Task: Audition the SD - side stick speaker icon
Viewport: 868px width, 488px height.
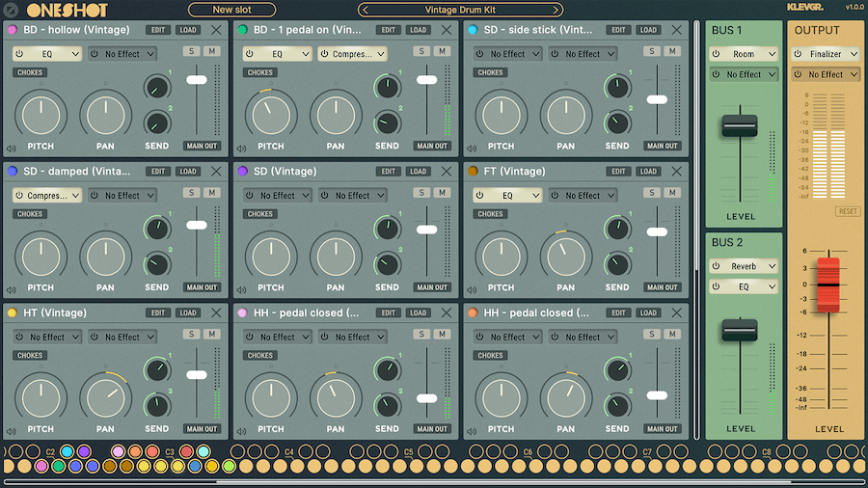Action: [x=472, y=149]
